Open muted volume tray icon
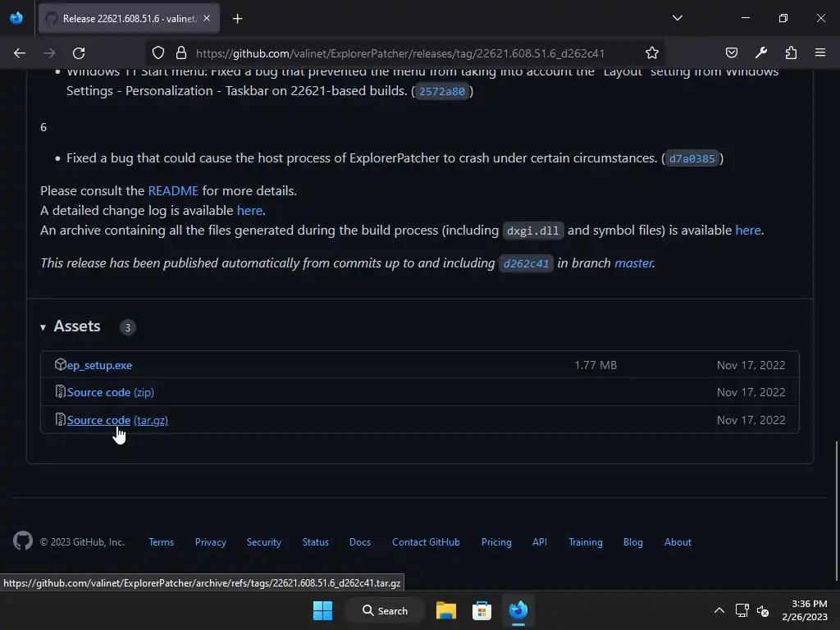Image resolution: width=840 pixels, height=630 pixels. pyautogui.click(x=763, y=610)
